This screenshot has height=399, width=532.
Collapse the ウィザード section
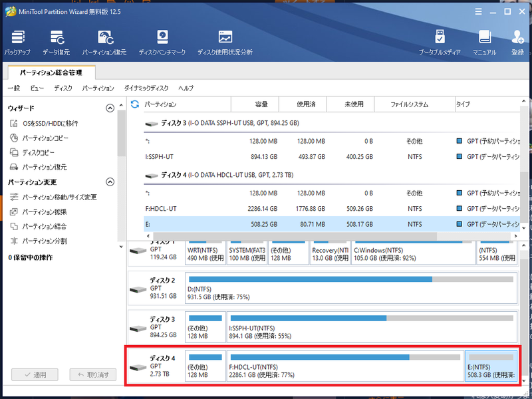tap(110, 108)
